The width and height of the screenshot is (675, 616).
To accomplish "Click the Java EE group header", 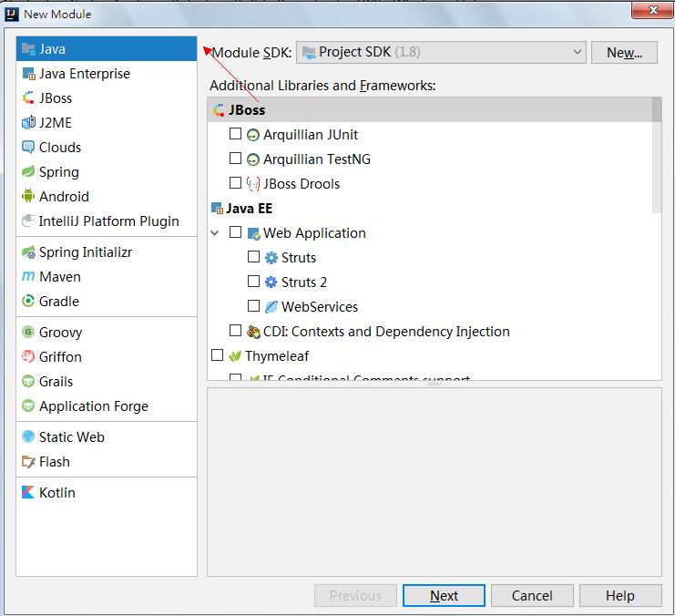I will (x=430, y=209).
